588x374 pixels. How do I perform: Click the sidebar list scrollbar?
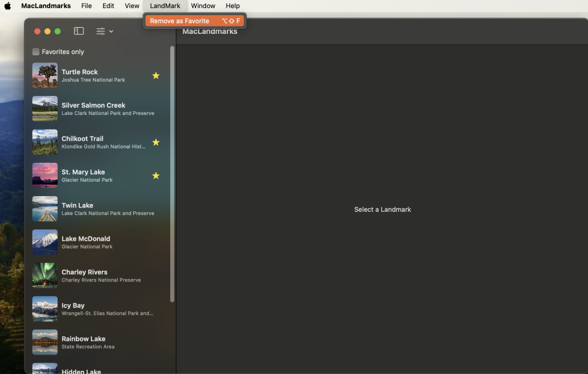(172, 174)
